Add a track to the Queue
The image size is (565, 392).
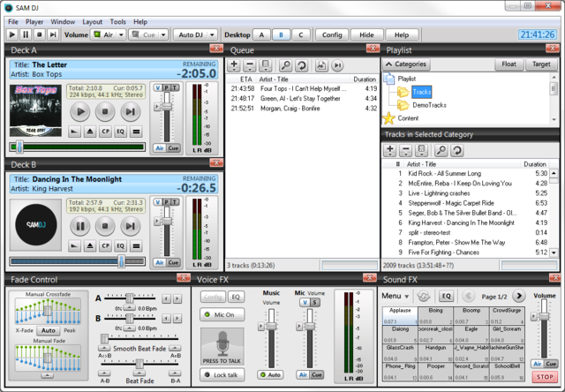click(x=234, y=65)
